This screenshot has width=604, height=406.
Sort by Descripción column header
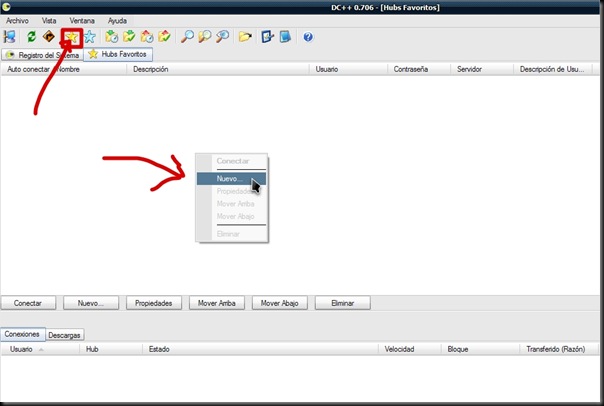click(218, 69)
